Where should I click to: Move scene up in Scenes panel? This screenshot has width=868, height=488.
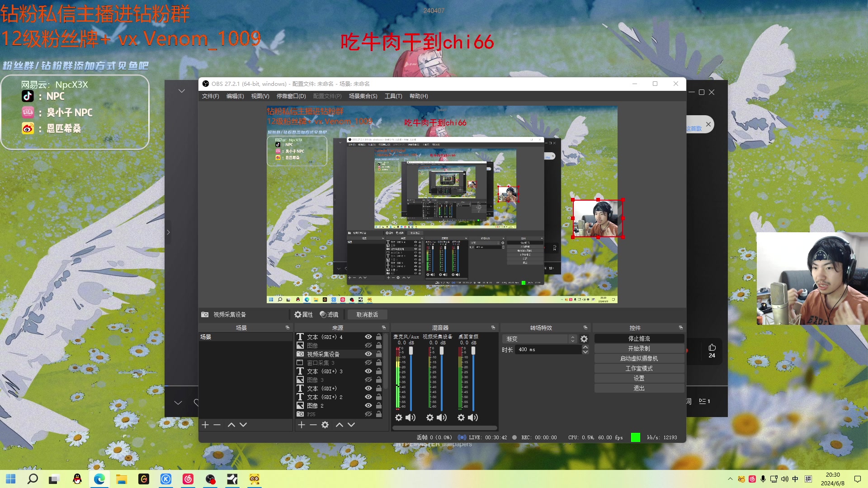tap(231, 425)
